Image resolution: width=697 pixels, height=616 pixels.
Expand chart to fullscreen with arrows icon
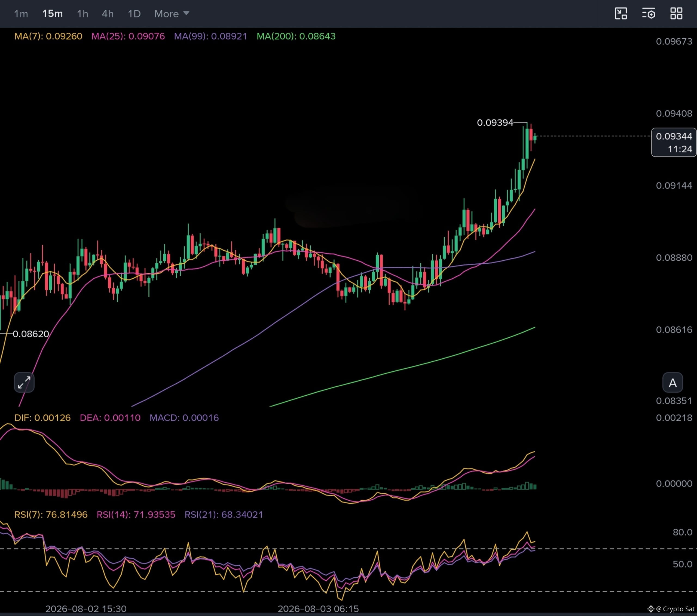point(24,382)
